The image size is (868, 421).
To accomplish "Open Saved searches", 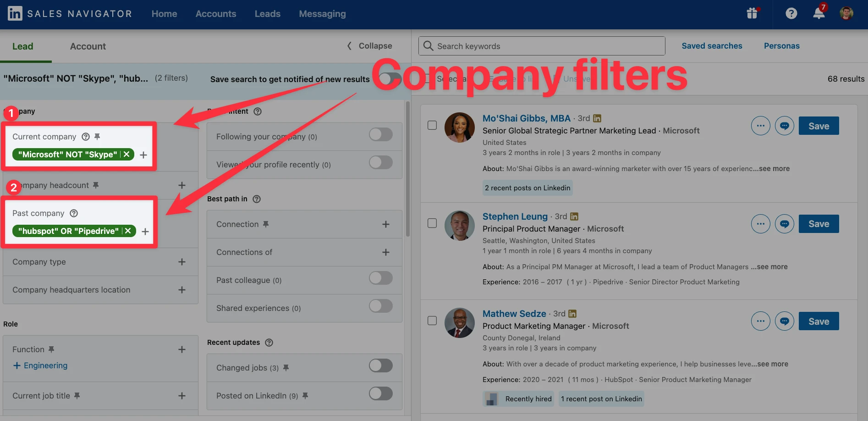I will [x=712, y=46].
